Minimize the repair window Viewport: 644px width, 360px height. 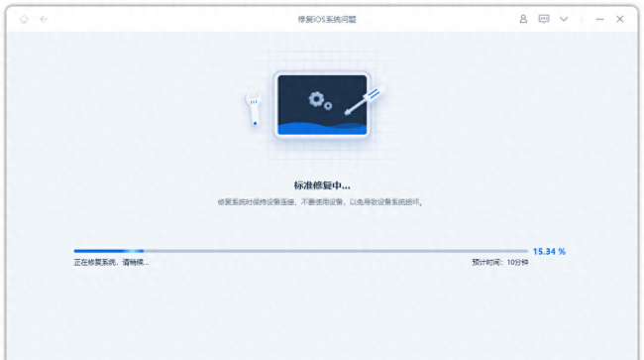(x=599, y=19)
